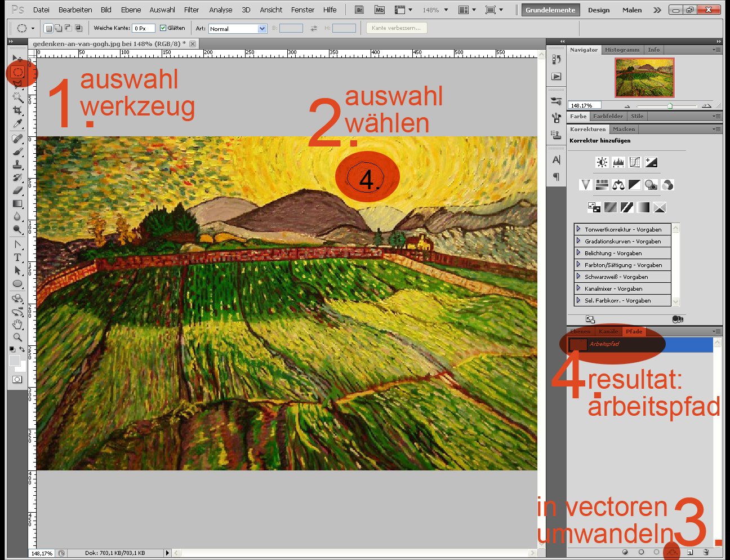Select the Eraser tool
Viewport: 730px width, 560px height.
(x=17, y=190)
